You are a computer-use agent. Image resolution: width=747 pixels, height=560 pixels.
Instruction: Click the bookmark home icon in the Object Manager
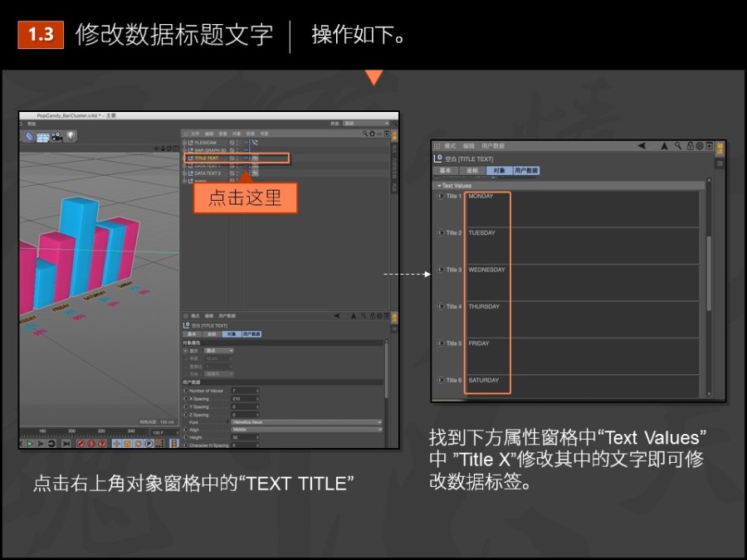pyautogui.click(x=374, y=133)
